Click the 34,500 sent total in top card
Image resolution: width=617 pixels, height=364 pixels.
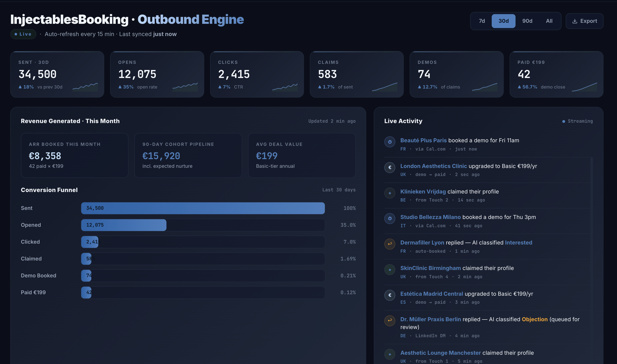coord(38,74)
